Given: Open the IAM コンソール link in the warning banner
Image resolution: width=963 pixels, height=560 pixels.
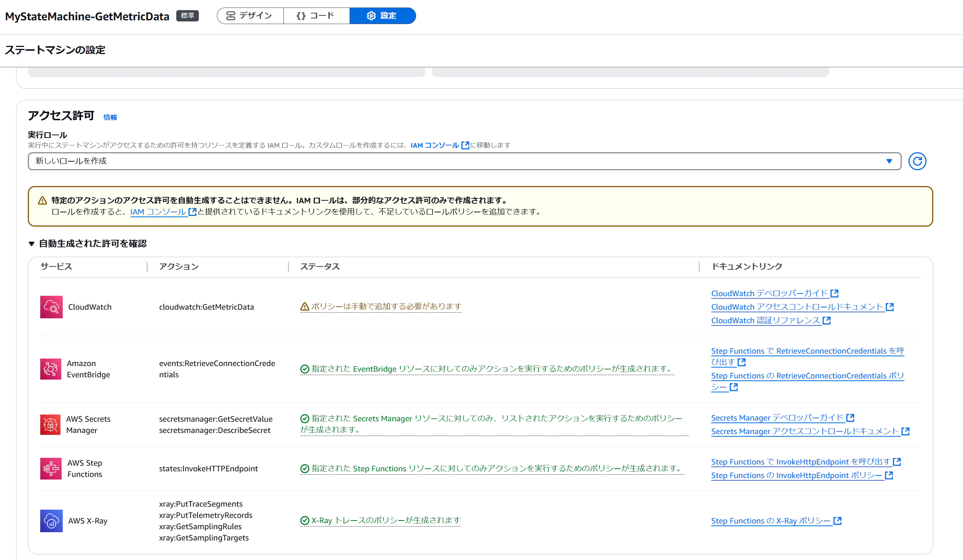Looking at the screenshot, I should tap(158, 212).
